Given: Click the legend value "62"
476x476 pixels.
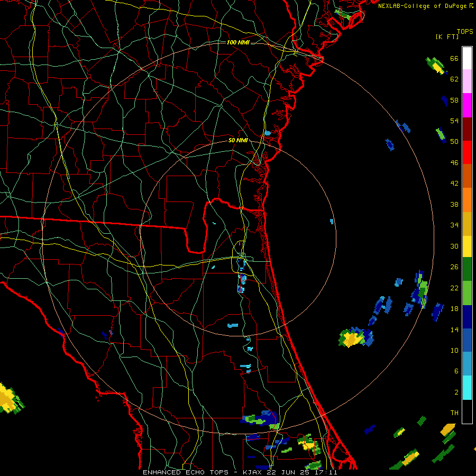Looking at the screenshot, I should click(x=454, y=79).
